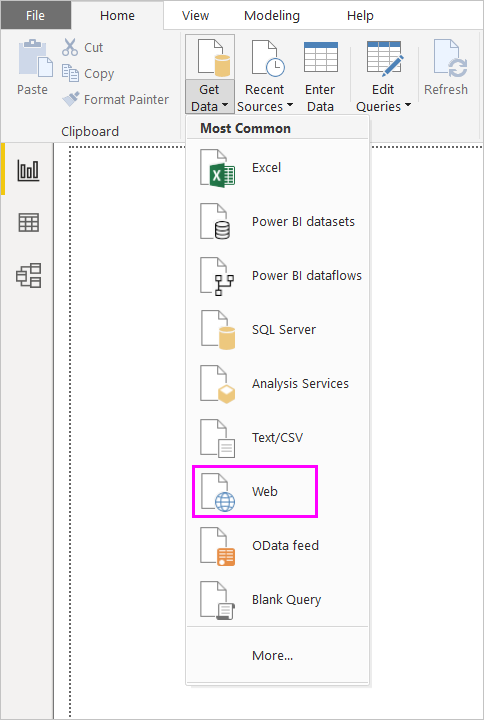Click the Web globe icon
The image size is (484, 720).
(218, 492)
